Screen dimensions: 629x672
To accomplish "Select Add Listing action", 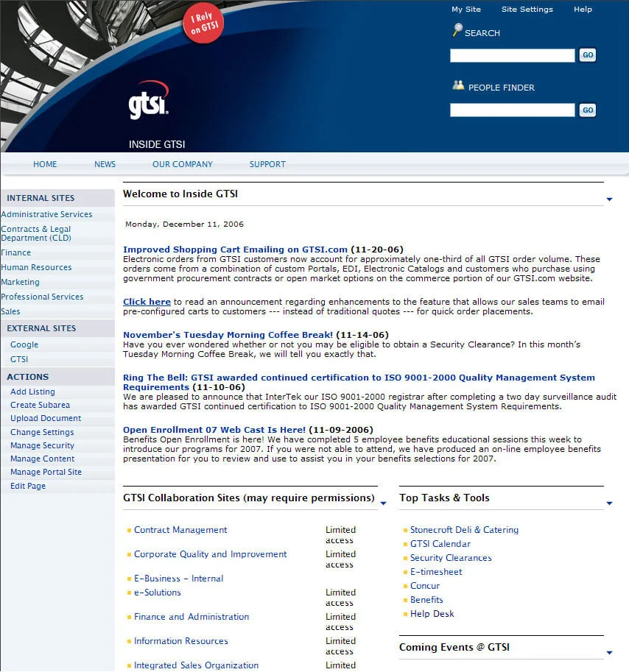I will click(x=32, y=392).
